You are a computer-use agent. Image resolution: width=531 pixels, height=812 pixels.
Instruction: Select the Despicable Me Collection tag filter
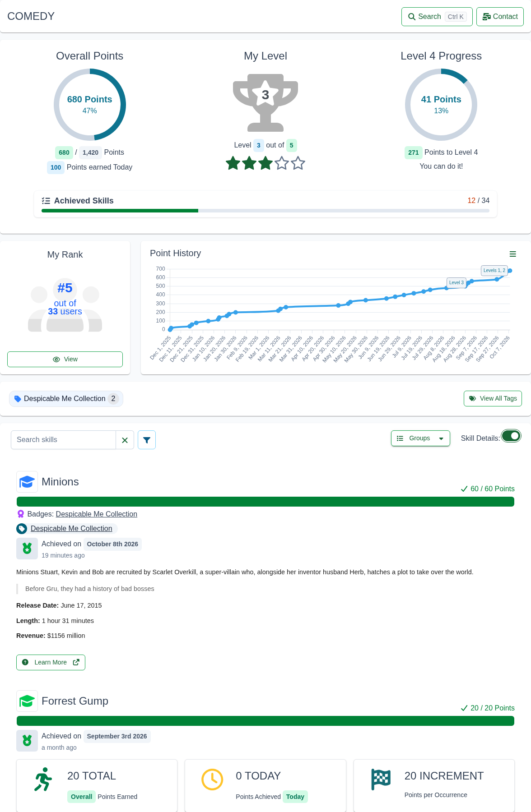[x=66, y=399]
